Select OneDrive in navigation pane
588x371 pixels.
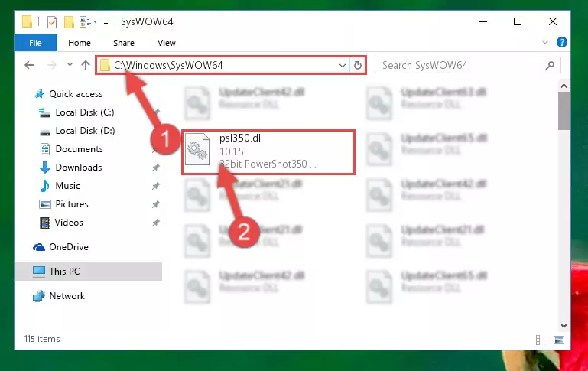[69, 247]
